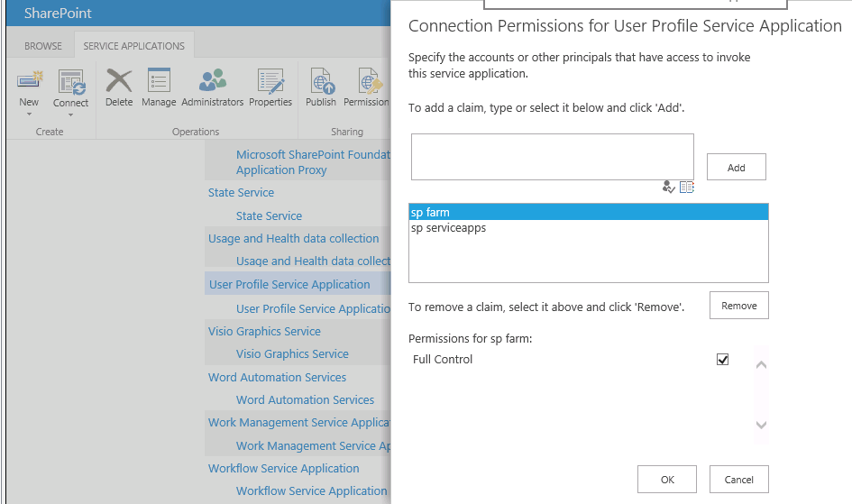The width and height of the screenshot is (852, 504).
Task: Open the indented Visio Graphics Service proxy
Action: click(x=292, y=354)
